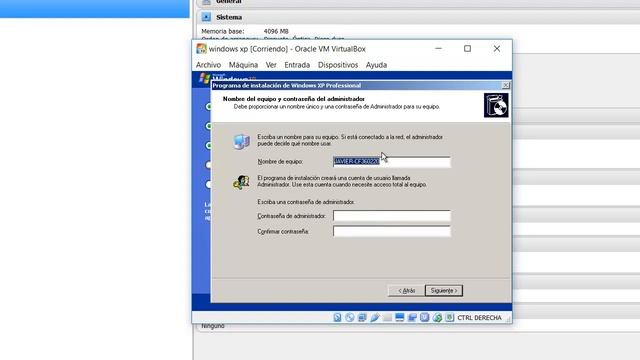Click the 4096 MB memory value
The height and width of the screenshot is (360, 640).
pos(276,31)
